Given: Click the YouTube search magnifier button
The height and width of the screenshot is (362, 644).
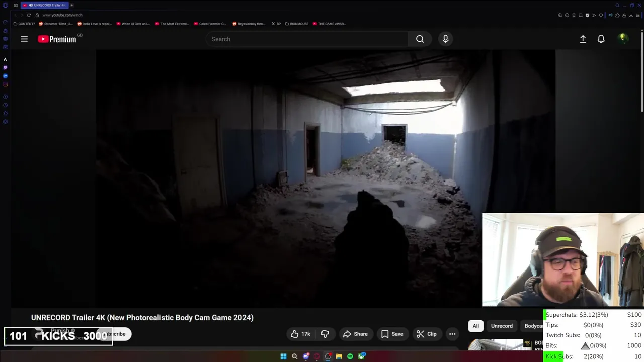Looking at the screenshot, I should 420,39.
